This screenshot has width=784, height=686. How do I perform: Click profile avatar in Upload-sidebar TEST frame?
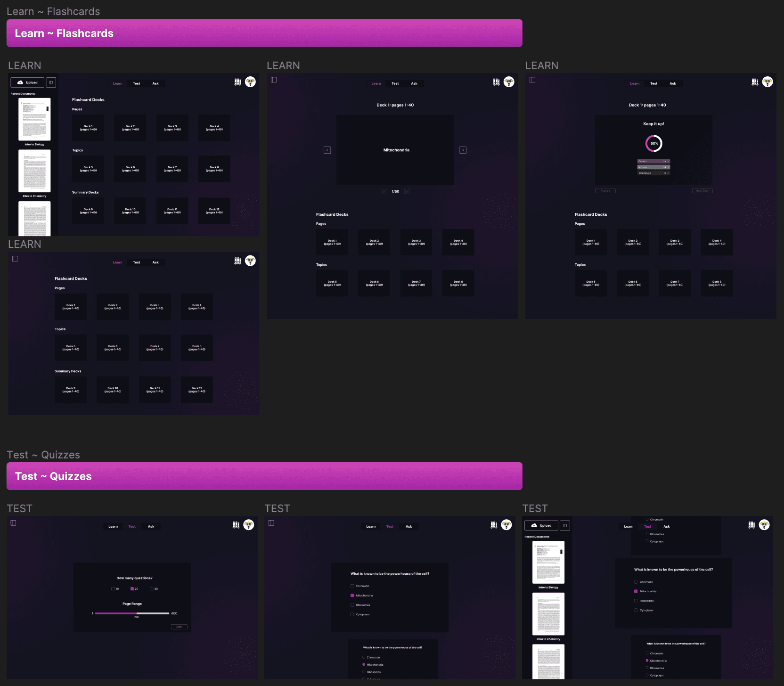point(764,525)
